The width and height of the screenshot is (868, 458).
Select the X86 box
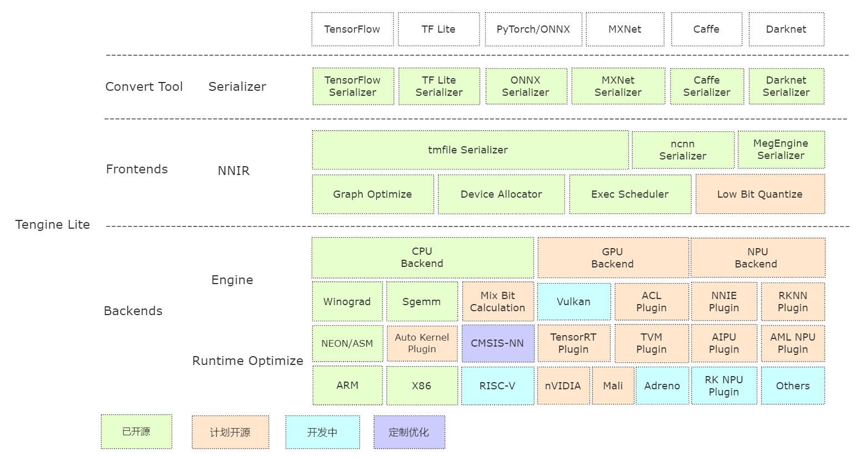tap(422, 385)
